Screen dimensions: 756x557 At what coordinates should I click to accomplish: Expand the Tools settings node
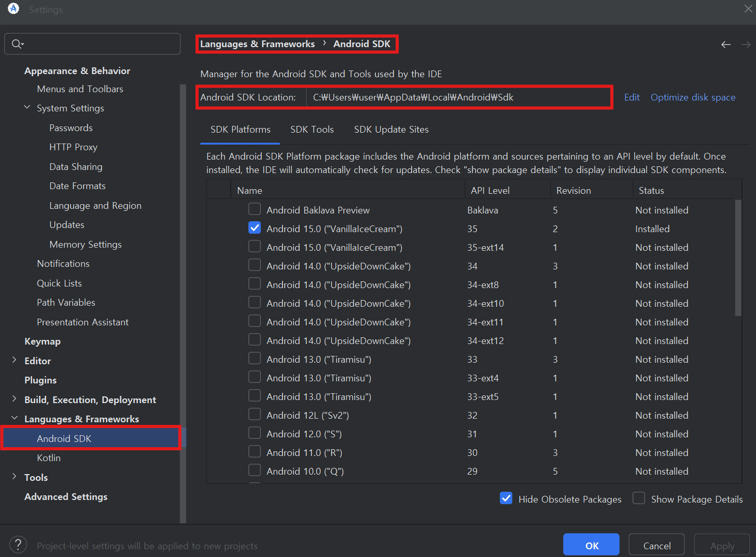click(x=15, y=477)
